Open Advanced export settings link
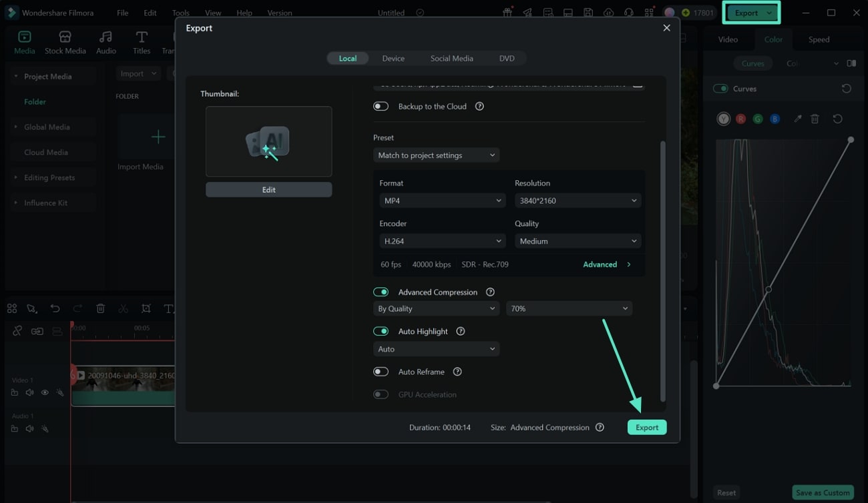 606,265
